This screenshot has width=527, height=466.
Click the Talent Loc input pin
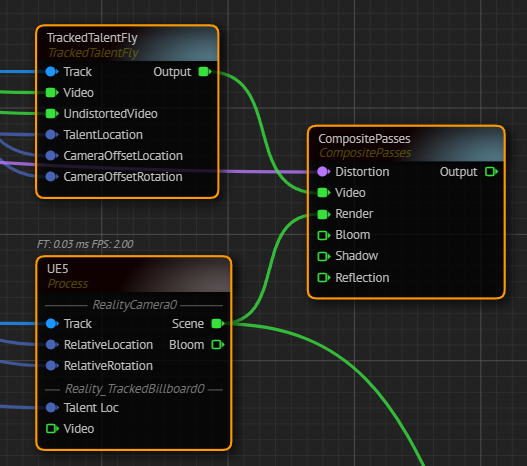point(51,408)
